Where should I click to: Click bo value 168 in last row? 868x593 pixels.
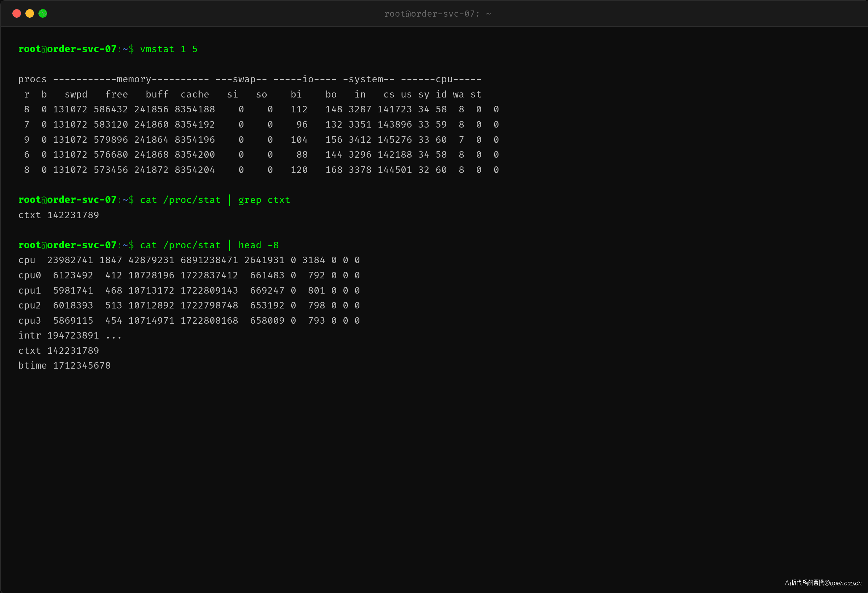point(334,170)
